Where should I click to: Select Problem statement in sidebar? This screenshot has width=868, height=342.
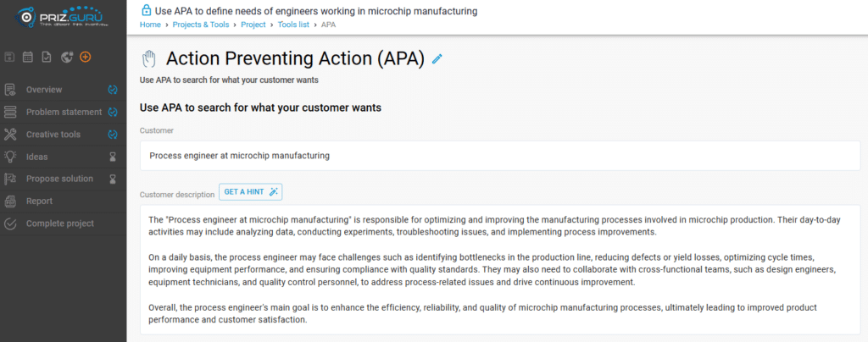pos(63,112)
